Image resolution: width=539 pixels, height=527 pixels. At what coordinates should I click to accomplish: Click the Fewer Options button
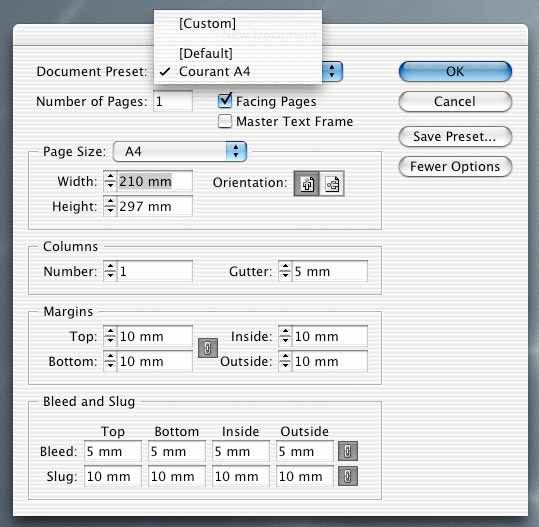(455, 166)
